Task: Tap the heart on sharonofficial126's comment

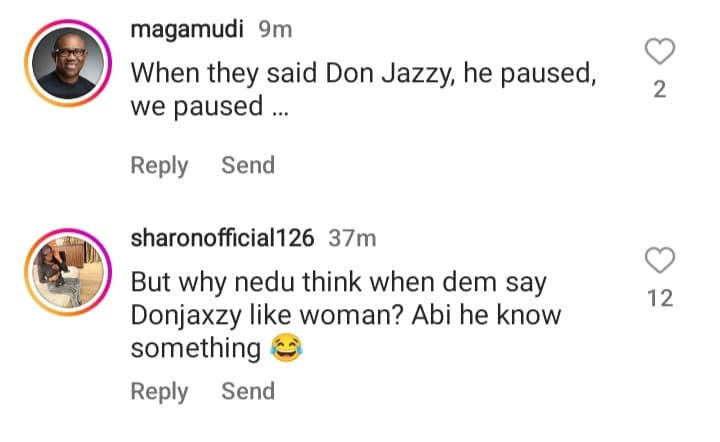Action: coord(659,261)
